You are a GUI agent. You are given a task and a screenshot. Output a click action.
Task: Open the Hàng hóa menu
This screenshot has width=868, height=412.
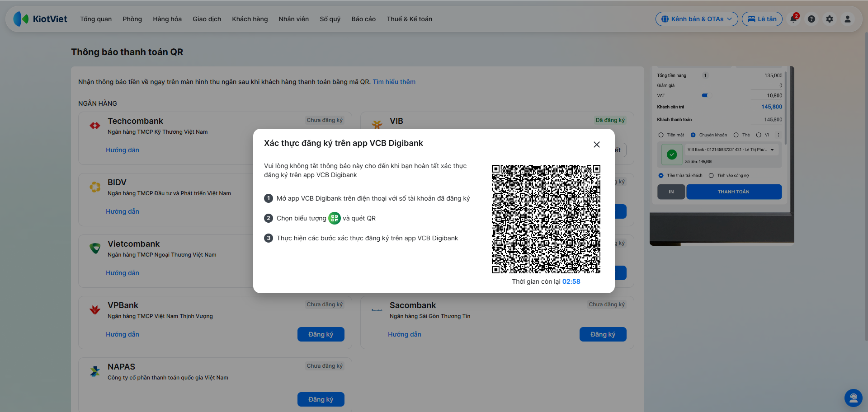coord(167,19)
